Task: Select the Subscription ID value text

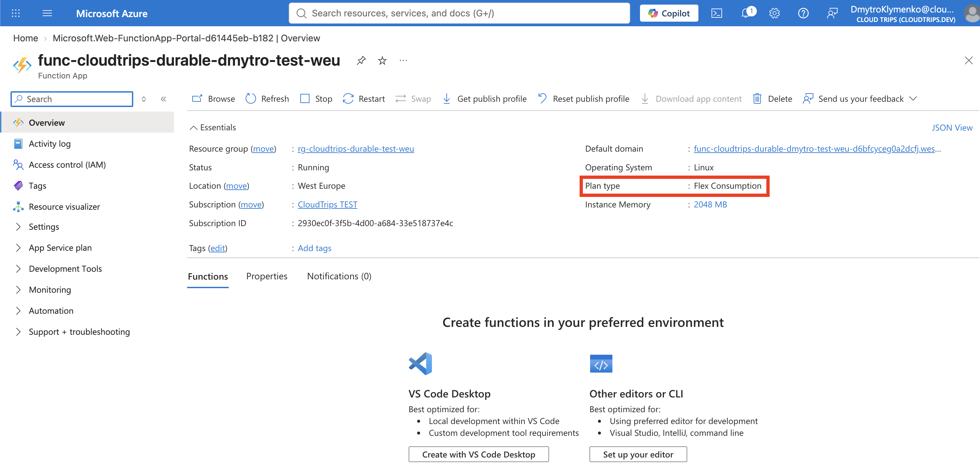Action: tap(375, 224)
